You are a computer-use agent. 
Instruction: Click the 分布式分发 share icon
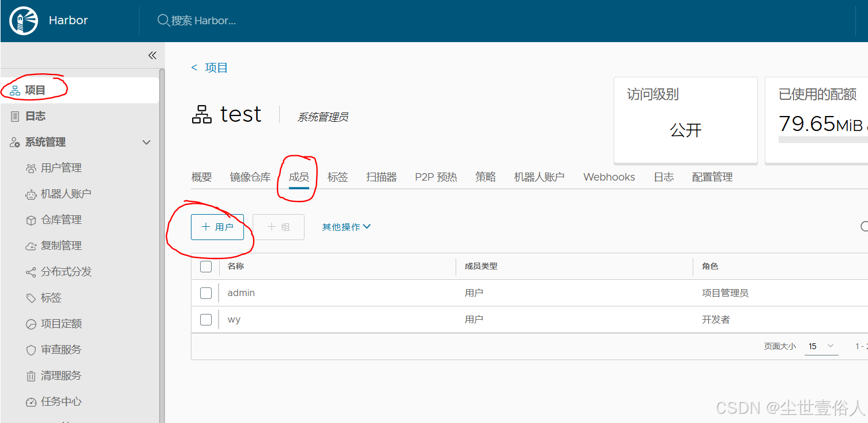[31, 272]
